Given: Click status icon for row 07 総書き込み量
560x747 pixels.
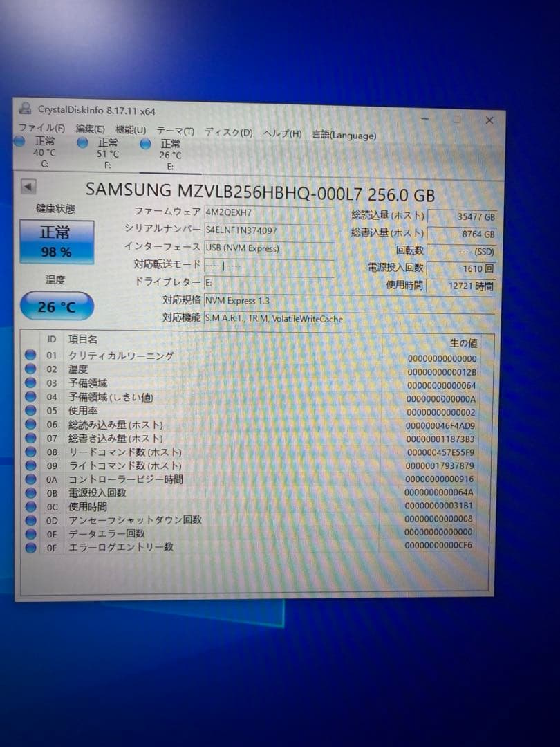Looking at the screenshot, I should pos(30,437).
